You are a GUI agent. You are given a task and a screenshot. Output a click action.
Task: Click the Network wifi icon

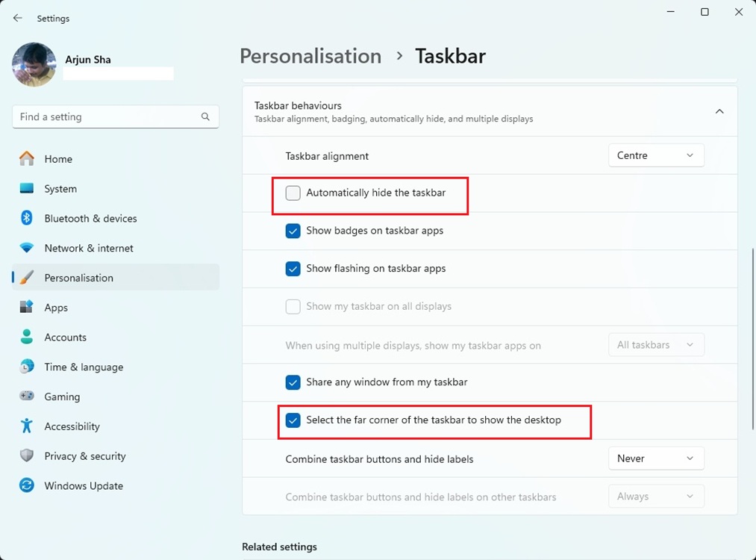point(27,248)
